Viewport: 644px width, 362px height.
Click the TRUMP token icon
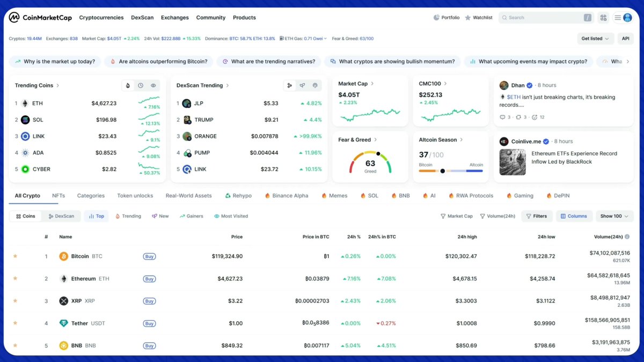(187, 120)
